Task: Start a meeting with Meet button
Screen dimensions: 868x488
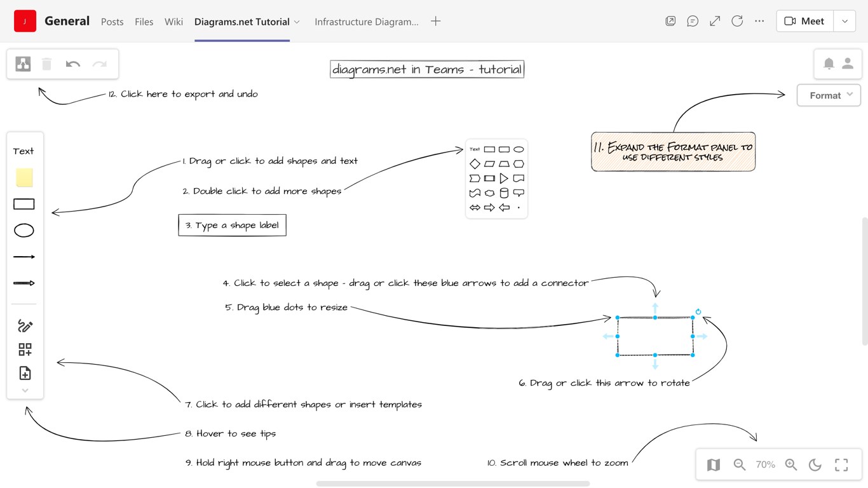Action: tap(804, 21)
